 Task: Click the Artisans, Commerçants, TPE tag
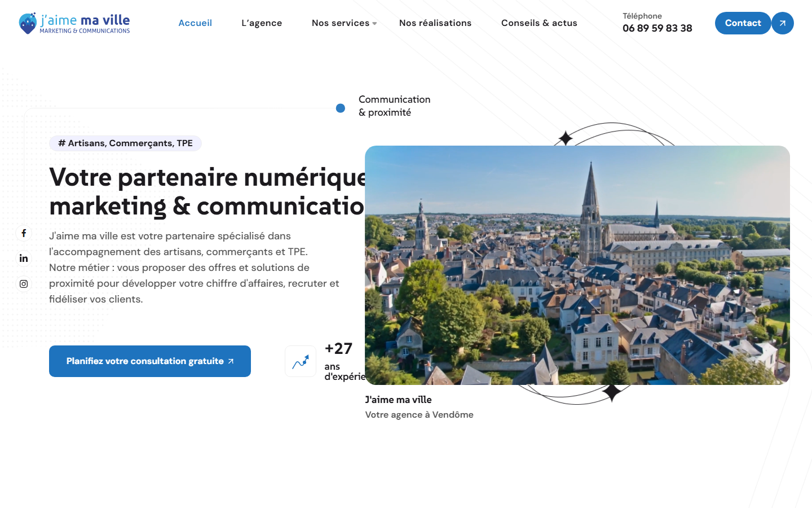[125, 143]
